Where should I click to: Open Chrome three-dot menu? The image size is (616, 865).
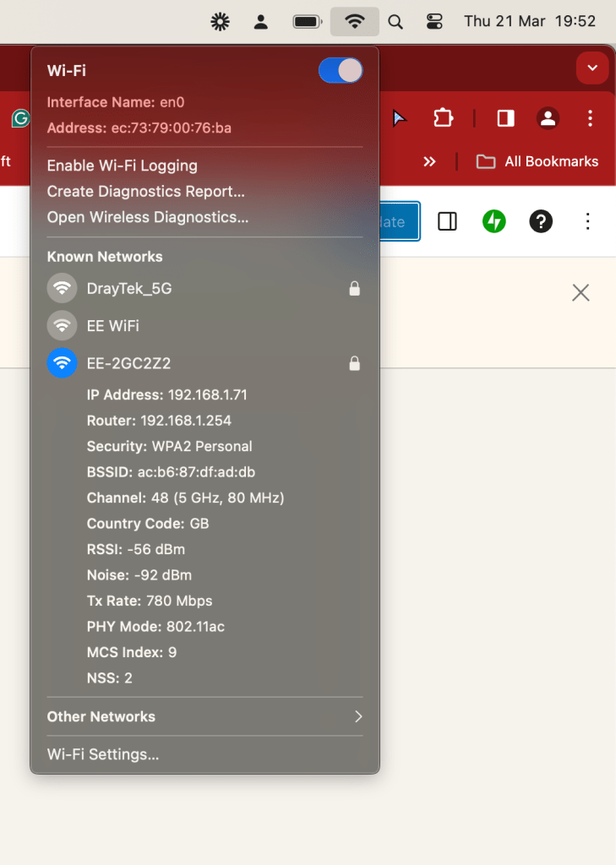coord(590,118)
